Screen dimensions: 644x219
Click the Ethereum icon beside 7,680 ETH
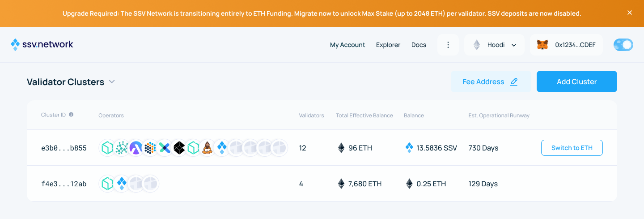(341, 184)
